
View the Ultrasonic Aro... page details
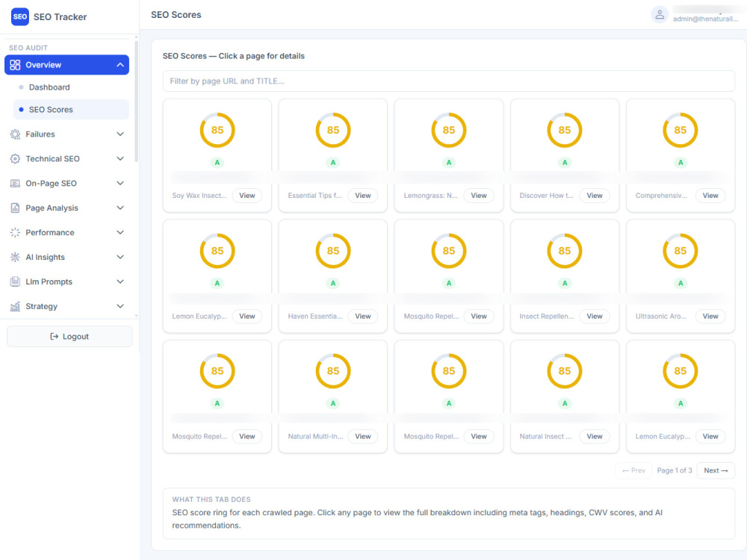coord(710,316)
